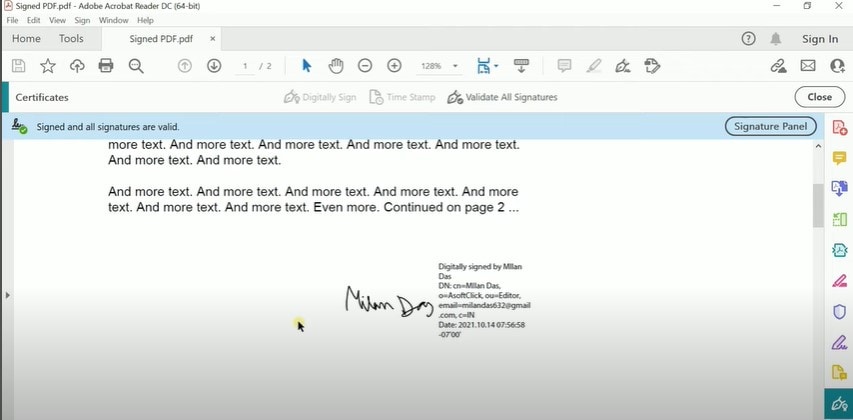This screenshot has height=420, width=853.
Task: Open the Signature Panel
Action: (x=770, y=127)
